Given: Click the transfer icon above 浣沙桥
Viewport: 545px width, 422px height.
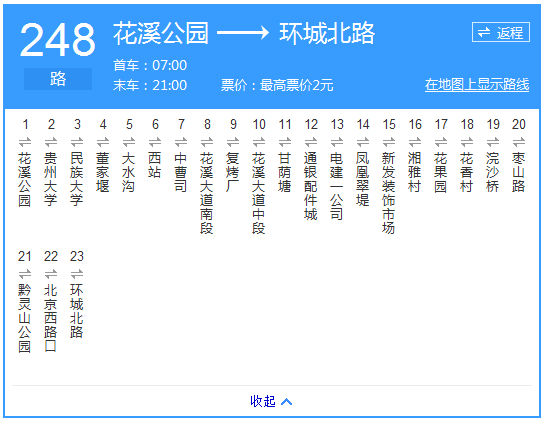Looking at the screenshot, I should 493,142.
